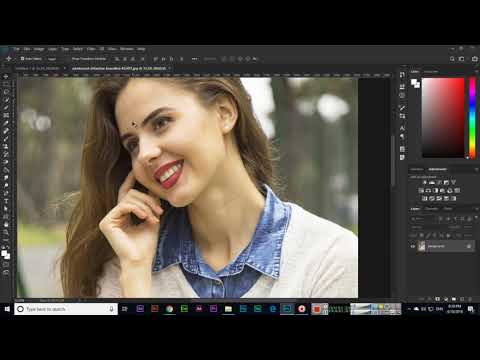The height and width of the screenshot is (360, 480).
Task: Select the Crop tool
Action: click(x=6, y=107)
